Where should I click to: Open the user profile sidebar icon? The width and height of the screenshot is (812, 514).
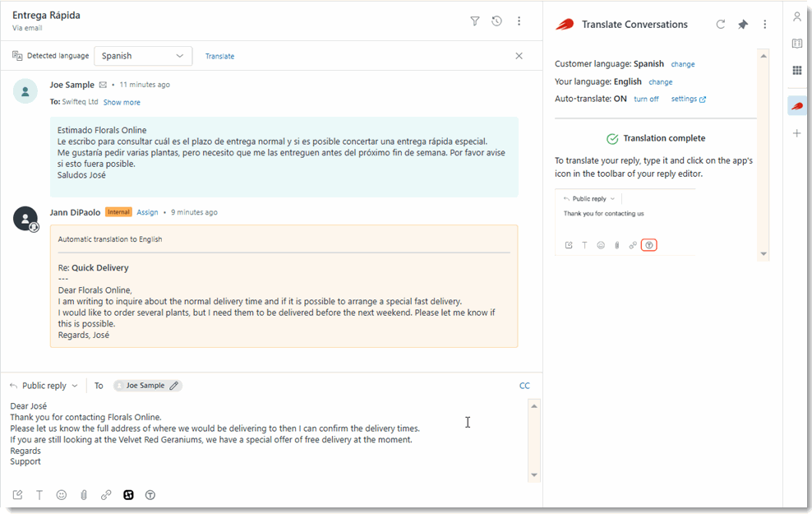tap(797, 16)
